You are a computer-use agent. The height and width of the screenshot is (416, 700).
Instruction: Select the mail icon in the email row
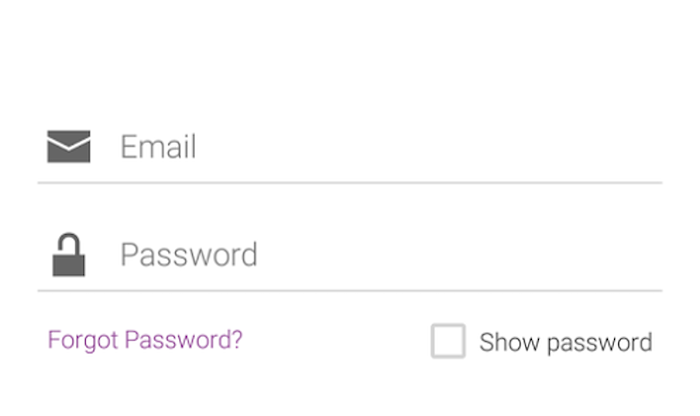pyautogui.click(x=69, y=146)
